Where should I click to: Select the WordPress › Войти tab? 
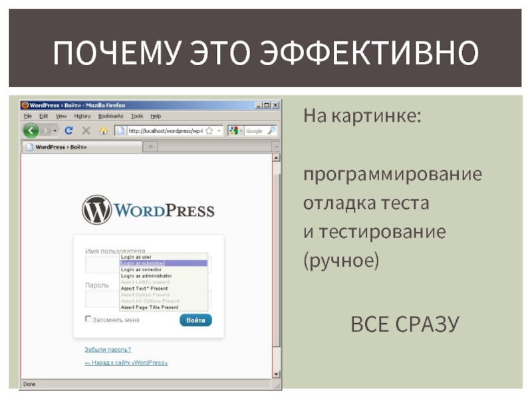click(82, 147)
